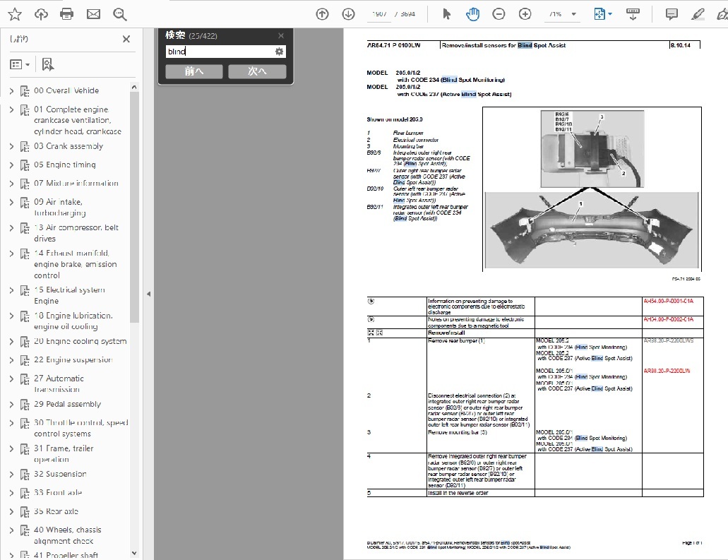Expand the 01 Complete engine bookmark

point(11,109)
